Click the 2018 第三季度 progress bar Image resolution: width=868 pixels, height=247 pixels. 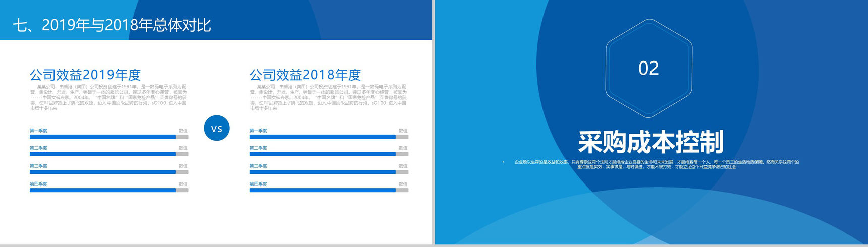coord(329,172)
